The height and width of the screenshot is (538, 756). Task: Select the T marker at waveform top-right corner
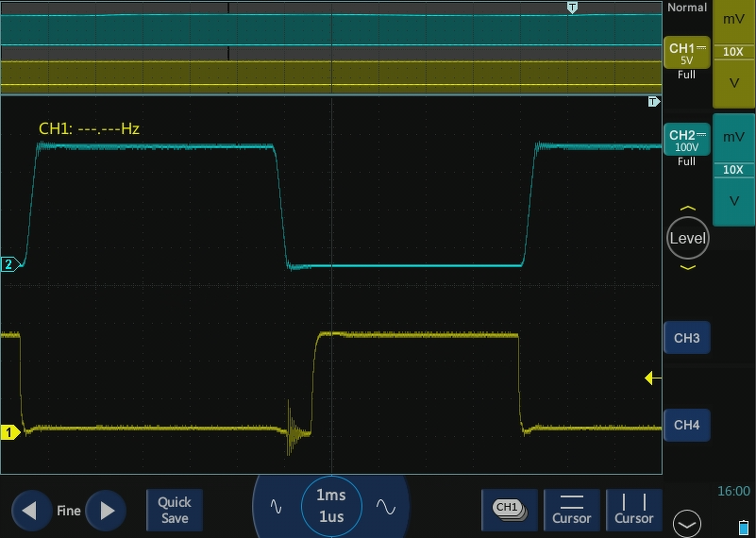654,102
